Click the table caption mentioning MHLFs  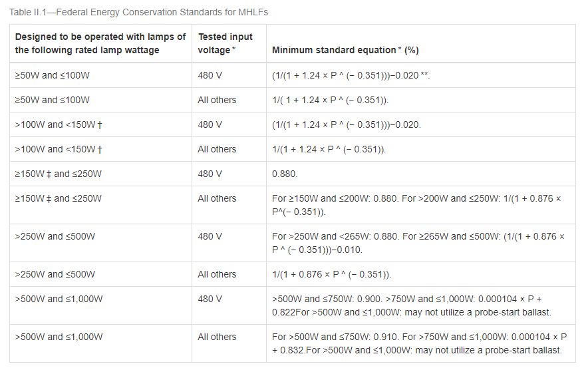pos(139,12)
